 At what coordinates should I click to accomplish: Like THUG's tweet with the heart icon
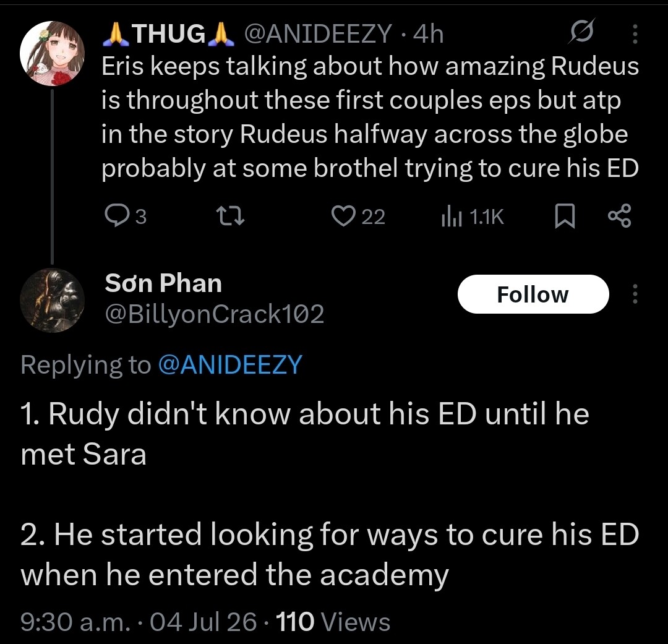[343, 216]
